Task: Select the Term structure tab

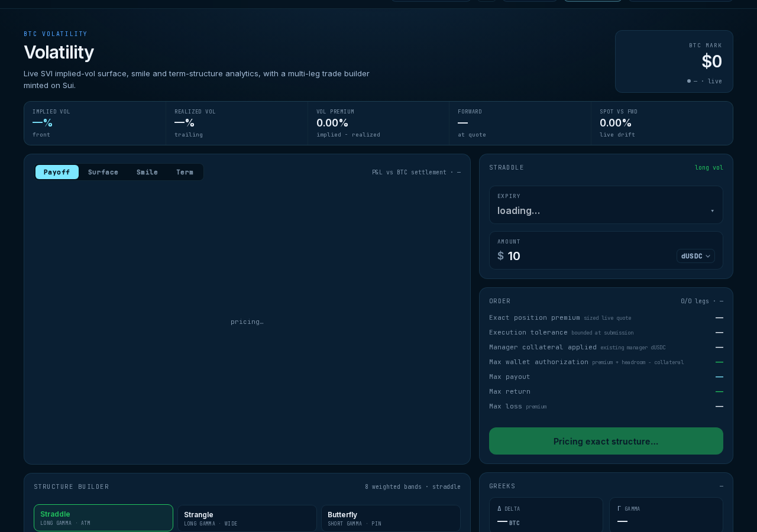Action: tap(185, 172)
